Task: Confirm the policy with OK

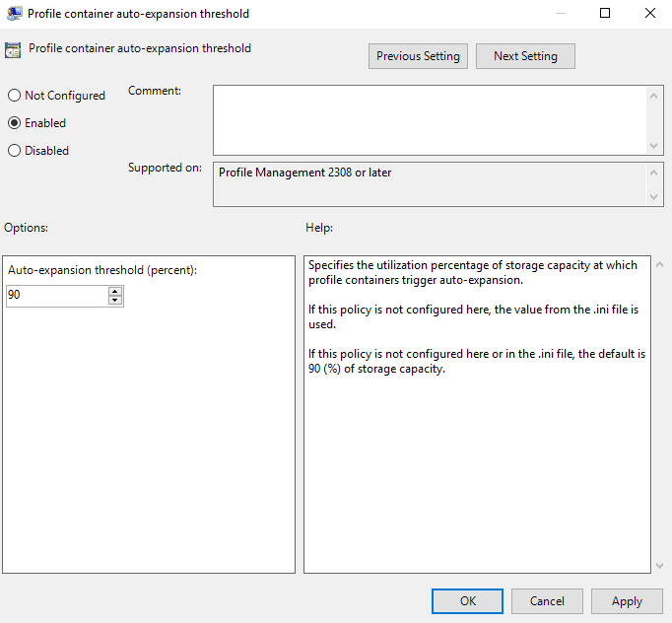Action: coord(467,601)
